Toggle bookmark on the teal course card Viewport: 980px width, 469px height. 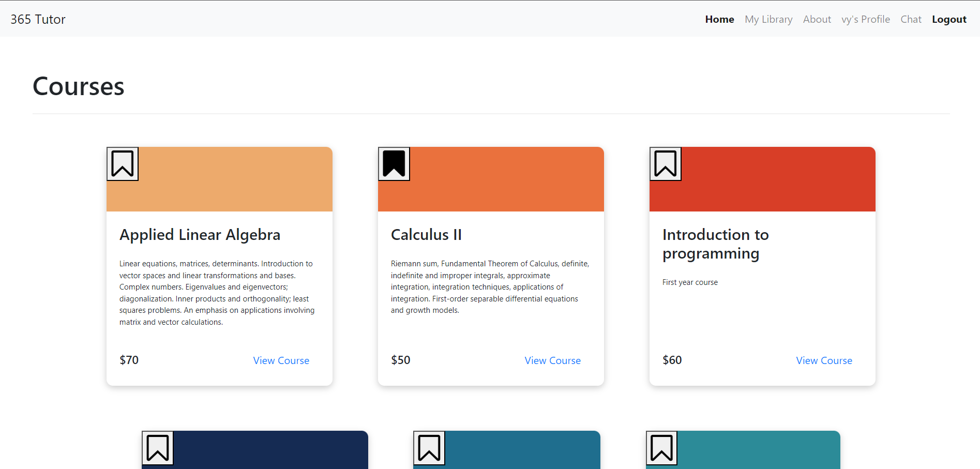coord(662,448)
